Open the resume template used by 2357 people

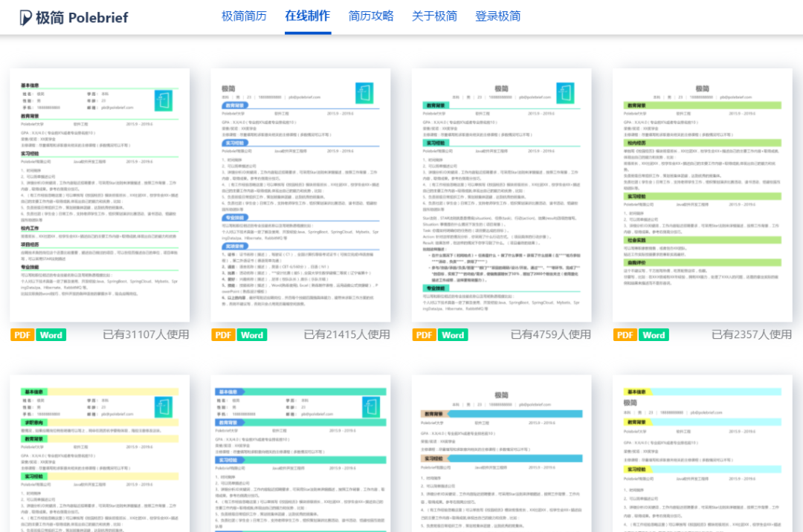click(702, 195)
